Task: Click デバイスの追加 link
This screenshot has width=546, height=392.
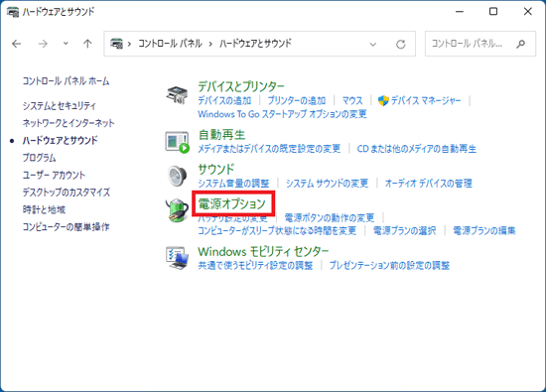Action: (x=224, y=100)
